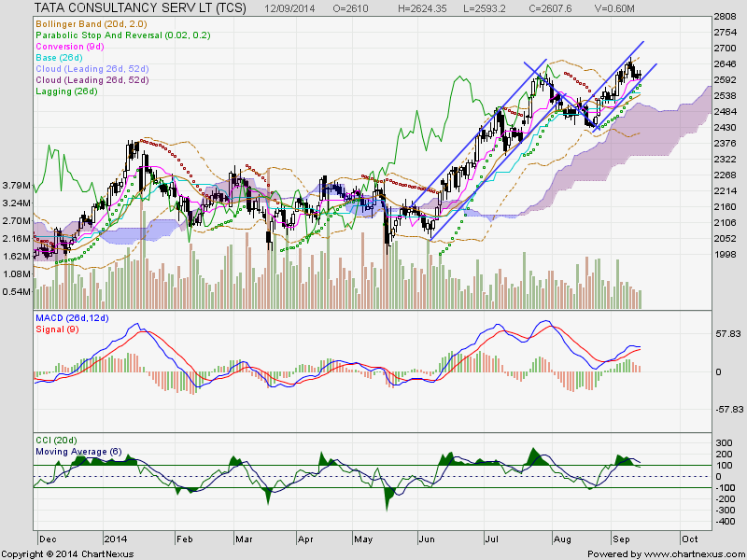Click the Jul month label on time axis
This screenshot has height=560, width=747.
click(492, 539)
